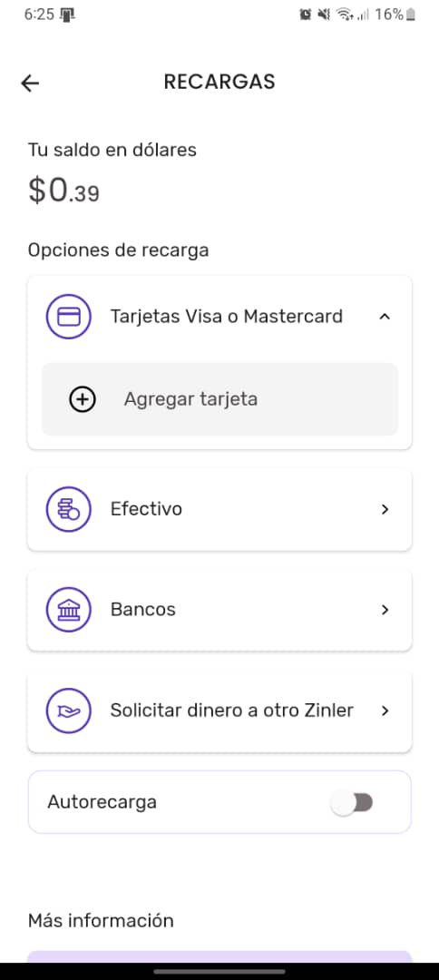Tap the Wi-Fi status bar icon

(343, 15)
